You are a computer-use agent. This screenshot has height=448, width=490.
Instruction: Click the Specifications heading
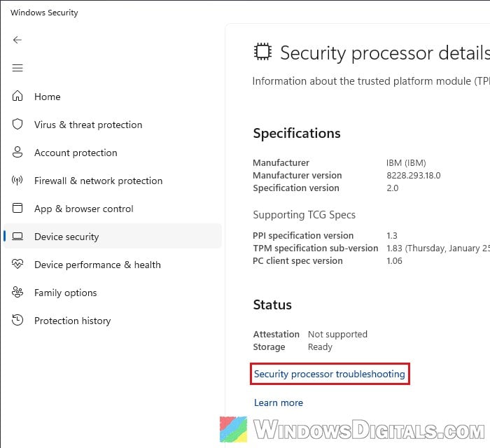tap(297, 134)
